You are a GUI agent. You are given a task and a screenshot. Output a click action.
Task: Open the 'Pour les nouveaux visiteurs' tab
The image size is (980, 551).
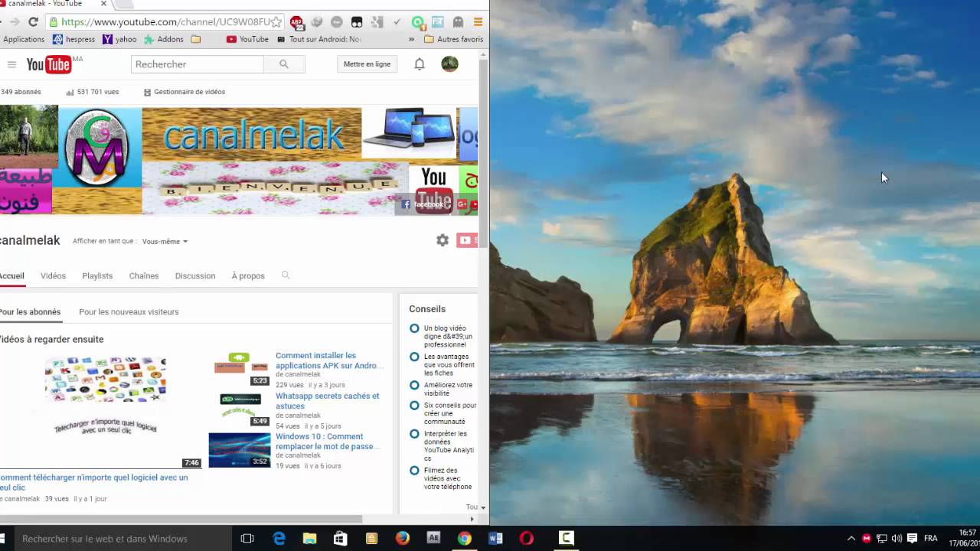[129, 311]
